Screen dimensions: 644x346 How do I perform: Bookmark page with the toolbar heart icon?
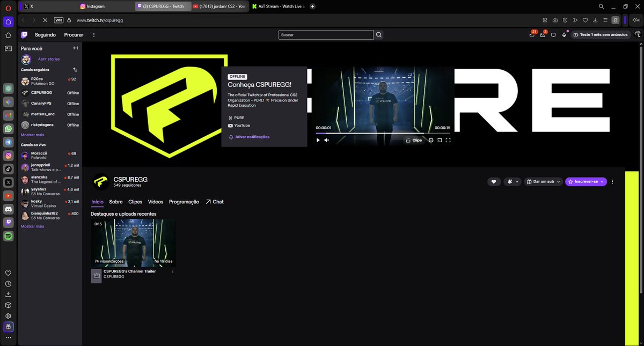coord(585,20)
